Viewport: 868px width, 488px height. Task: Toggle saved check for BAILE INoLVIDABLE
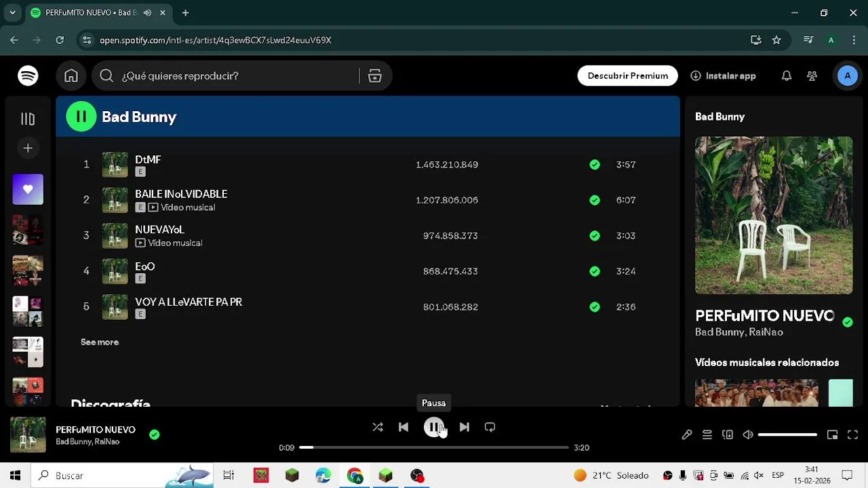(595, 200)
